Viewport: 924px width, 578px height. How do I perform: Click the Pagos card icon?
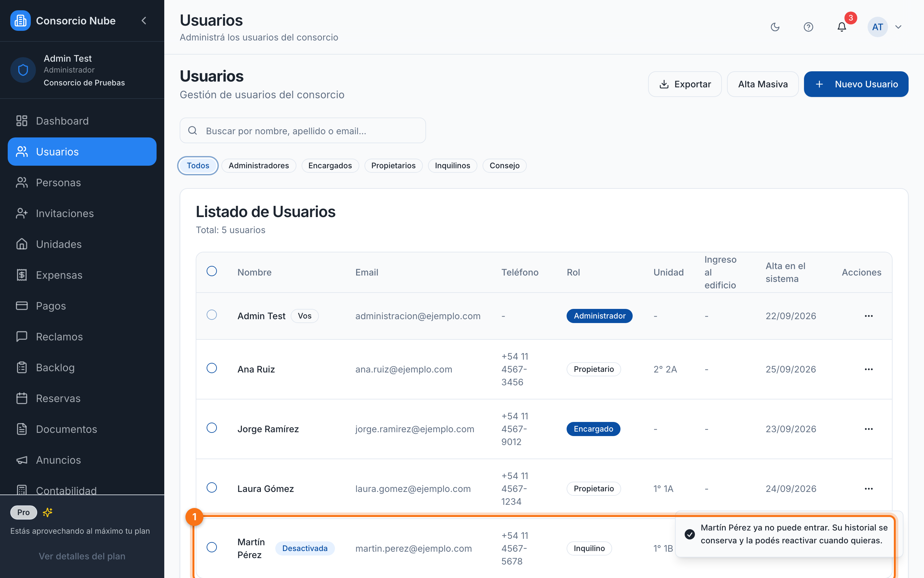[22, 306]
